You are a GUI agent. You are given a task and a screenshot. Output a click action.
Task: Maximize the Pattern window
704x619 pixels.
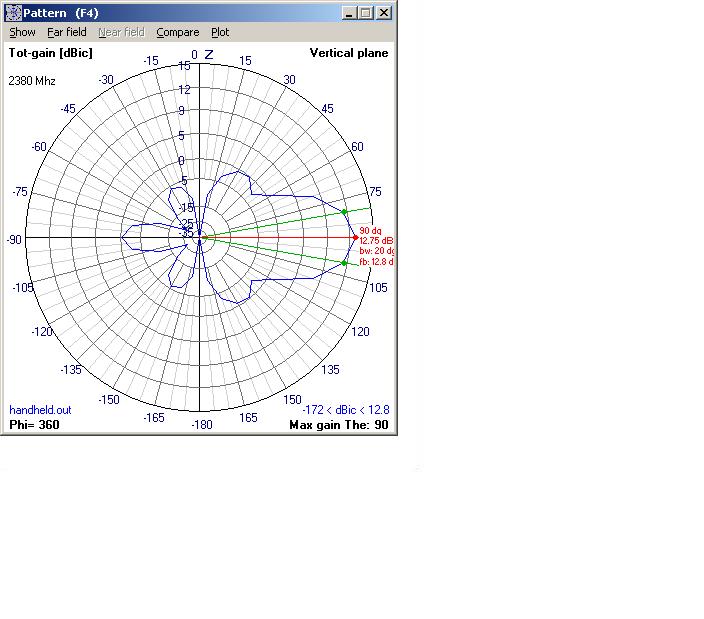365,13
